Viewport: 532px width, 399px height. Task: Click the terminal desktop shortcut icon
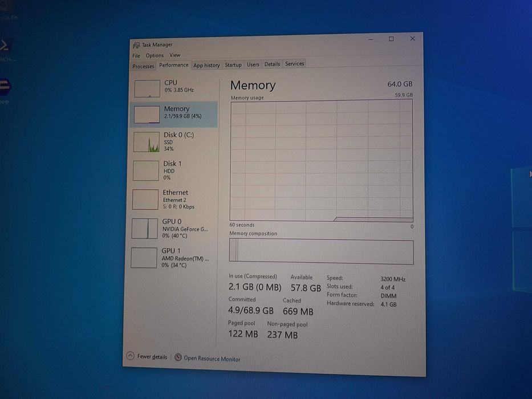point(5,46)
